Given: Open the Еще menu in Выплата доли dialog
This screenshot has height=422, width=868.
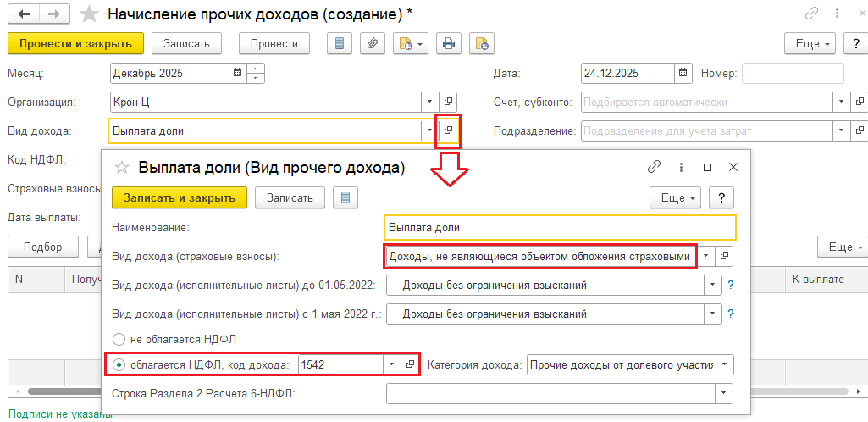Looking at the screenshot, I should pos(676,197).
